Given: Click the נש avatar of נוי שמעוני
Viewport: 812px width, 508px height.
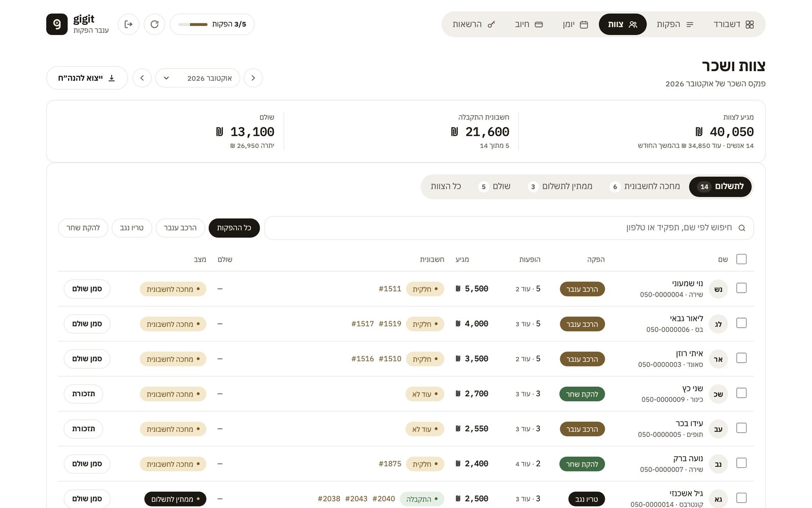Looking at the screenshot, I should [718, 289].
